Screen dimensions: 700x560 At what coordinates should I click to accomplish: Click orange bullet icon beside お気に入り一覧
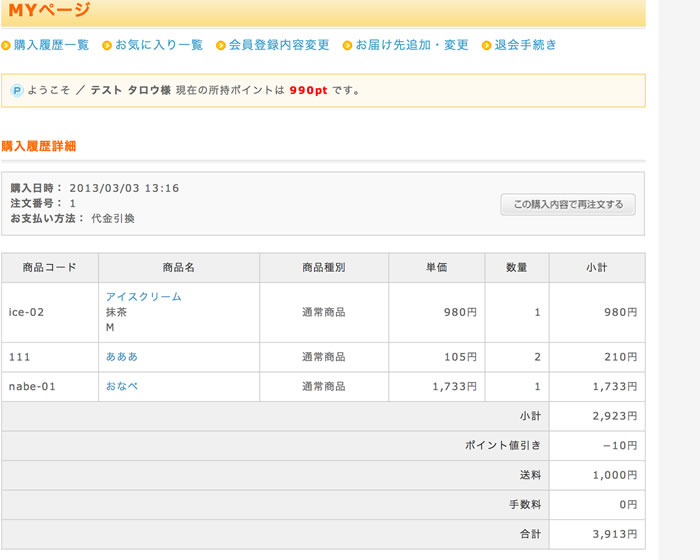coord(107,46)
